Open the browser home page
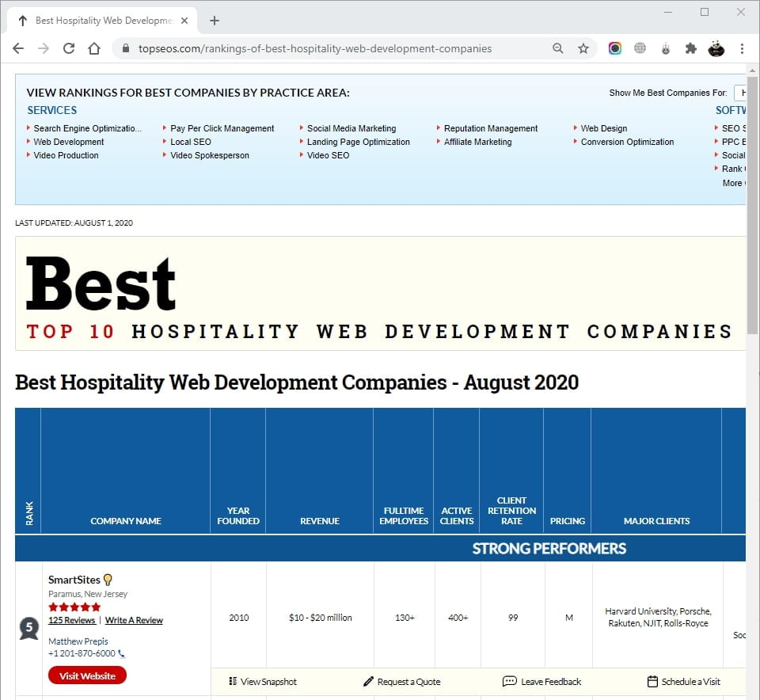This screenshot has height=700, width=760. [94, 48]
